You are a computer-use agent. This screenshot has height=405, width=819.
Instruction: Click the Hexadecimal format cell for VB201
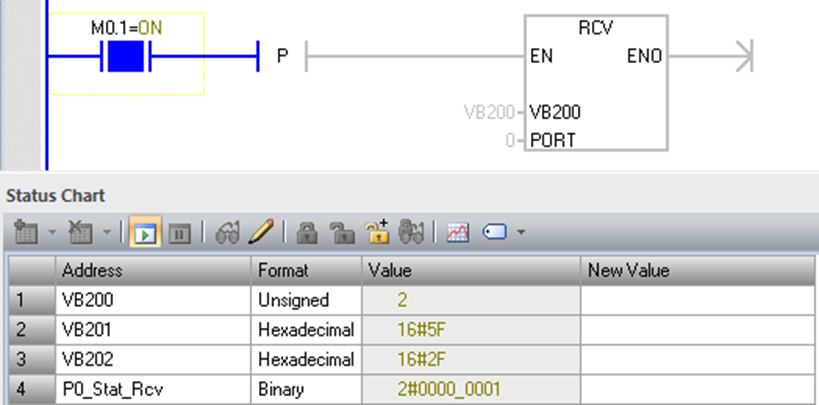coord(306,330)
